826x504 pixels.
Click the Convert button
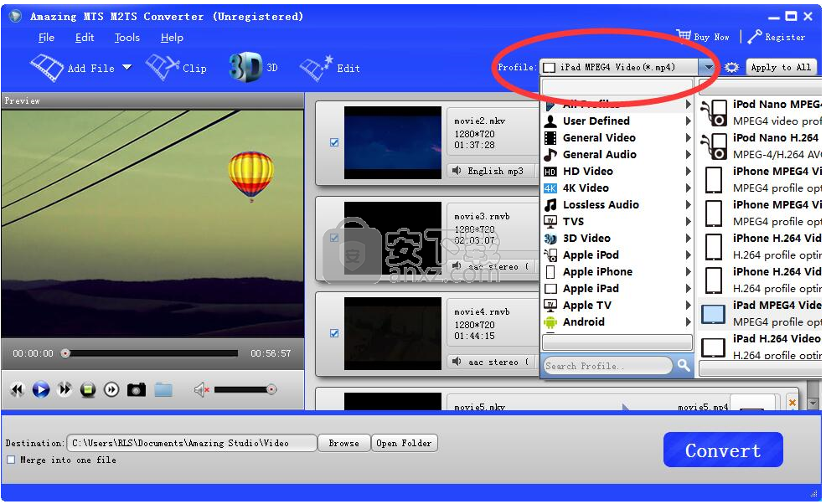722,450
